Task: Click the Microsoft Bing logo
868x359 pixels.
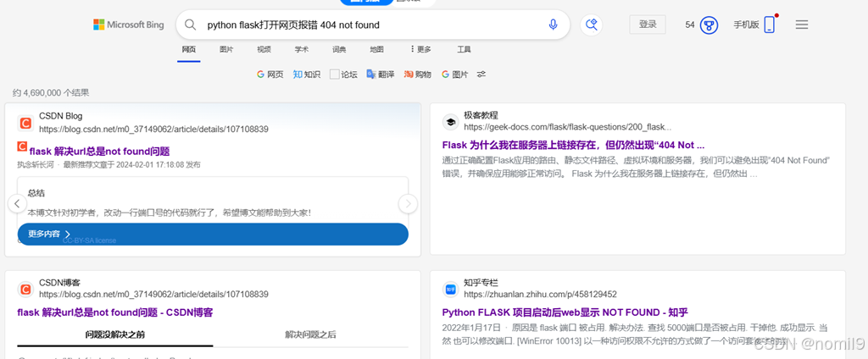Action: coord(129,25)
